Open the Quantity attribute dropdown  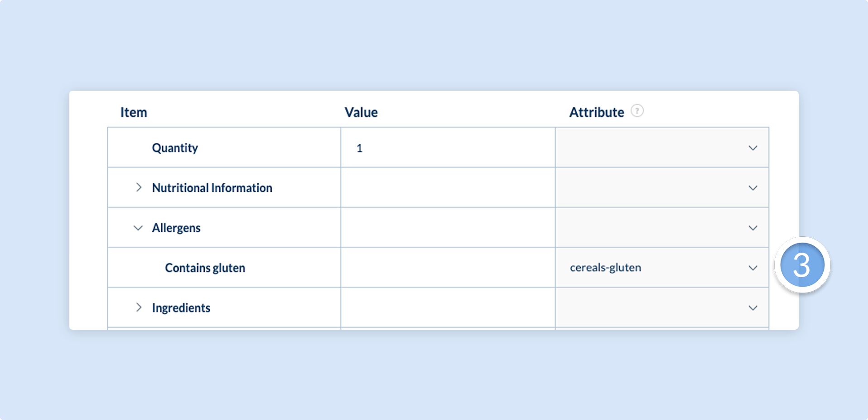pos(662,147)
